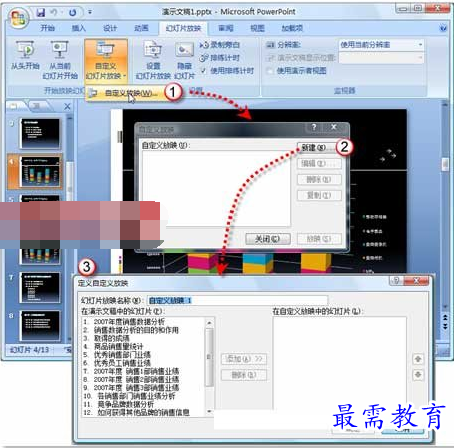Screen dimensions: 454x448
Task: Open the 分辨率 combo box
Action: click(x=381, y=45)
